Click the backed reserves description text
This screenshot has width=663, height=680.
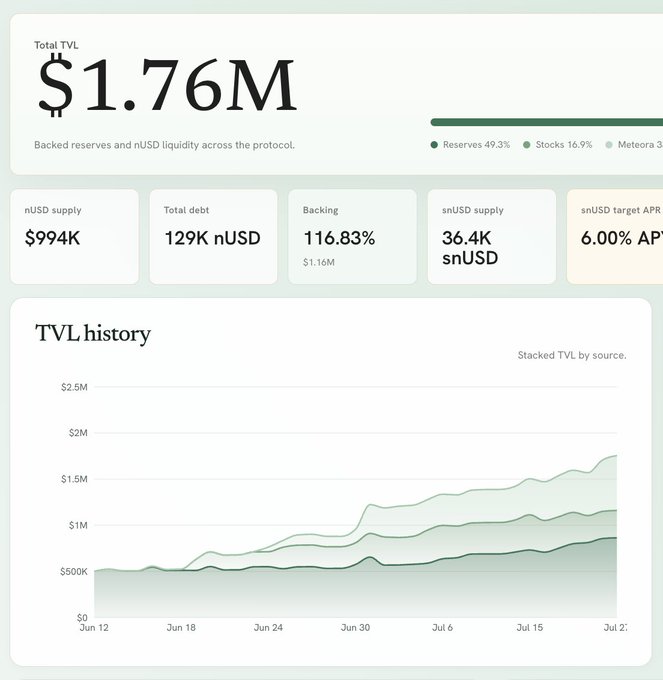click(164, 145)
